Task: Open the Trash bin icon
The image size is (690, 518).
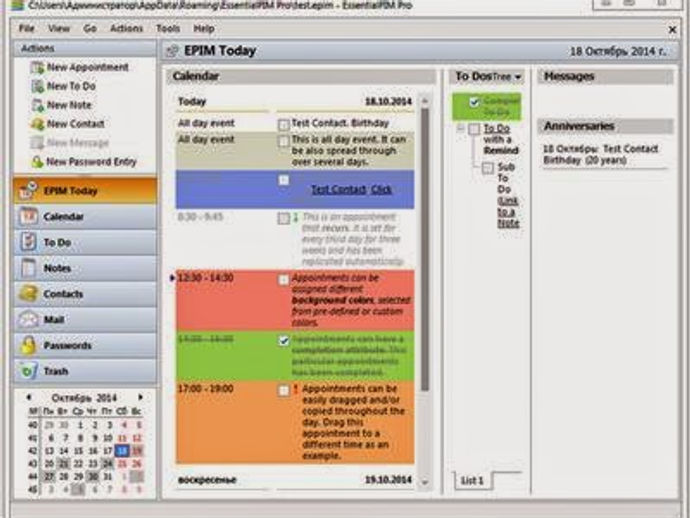Action: (x=28, y=371)
